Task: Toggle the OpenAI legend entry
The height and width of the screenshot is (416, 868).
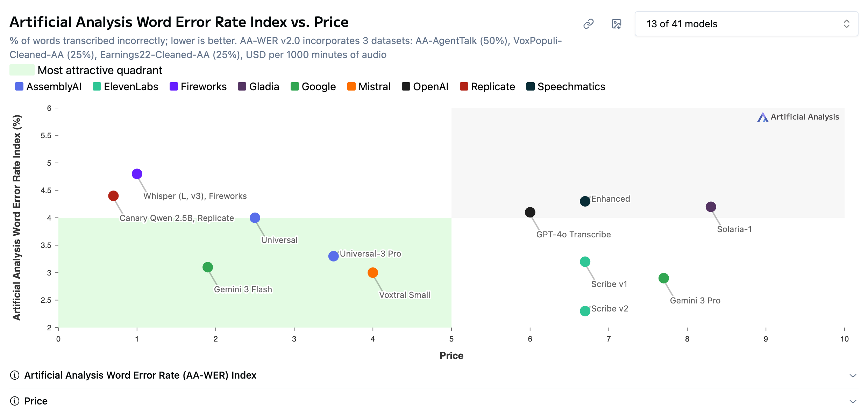Action: pos(425,87)
